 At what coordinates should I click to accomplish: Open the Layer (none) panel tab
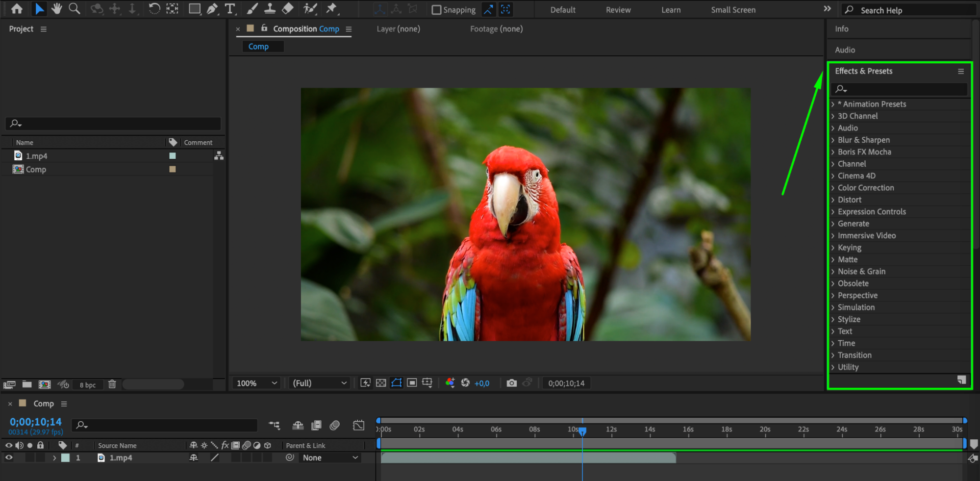[398, 29]
